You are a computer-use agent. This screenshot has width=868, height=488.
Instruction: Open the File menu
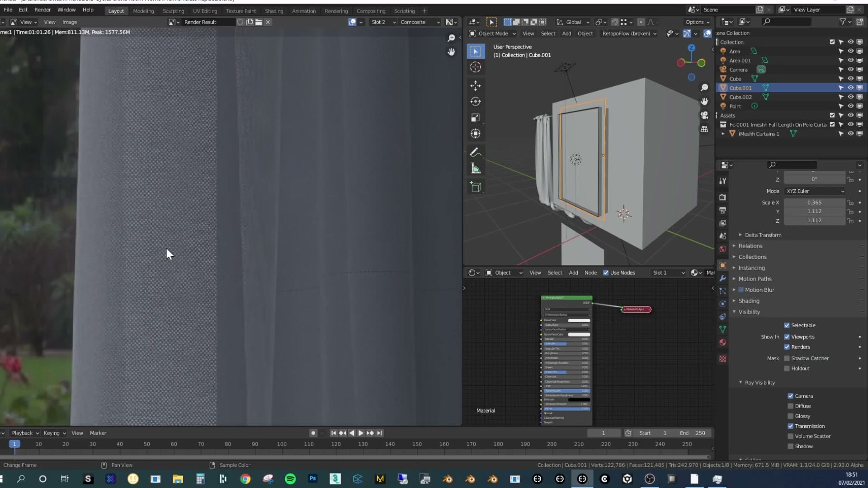(8, 9)
